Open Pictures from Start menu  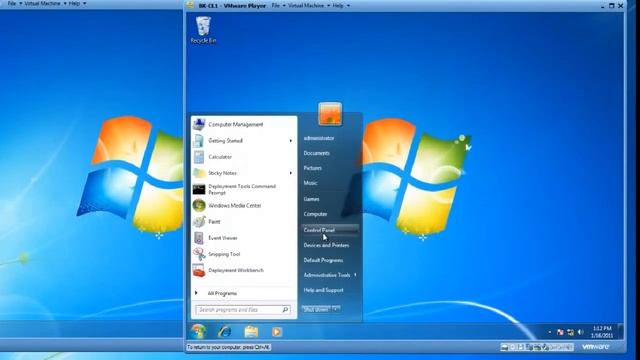coord(313,168)
